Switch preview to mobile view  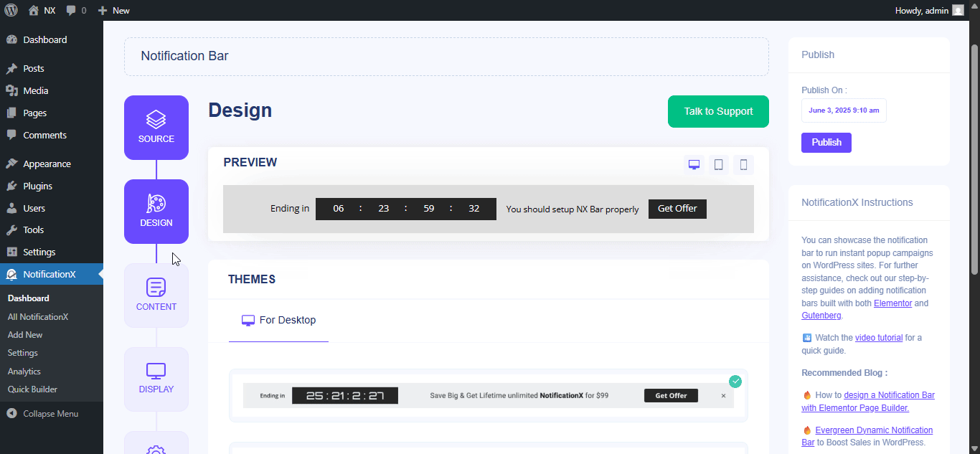tap(743, 165)
